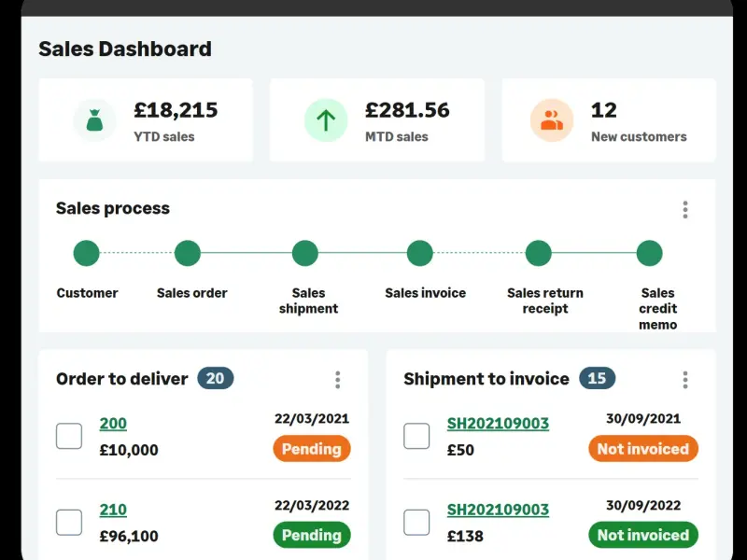Click the New customers people icon
The width and height of the screenshot is (747, 560).
[552, 120]
